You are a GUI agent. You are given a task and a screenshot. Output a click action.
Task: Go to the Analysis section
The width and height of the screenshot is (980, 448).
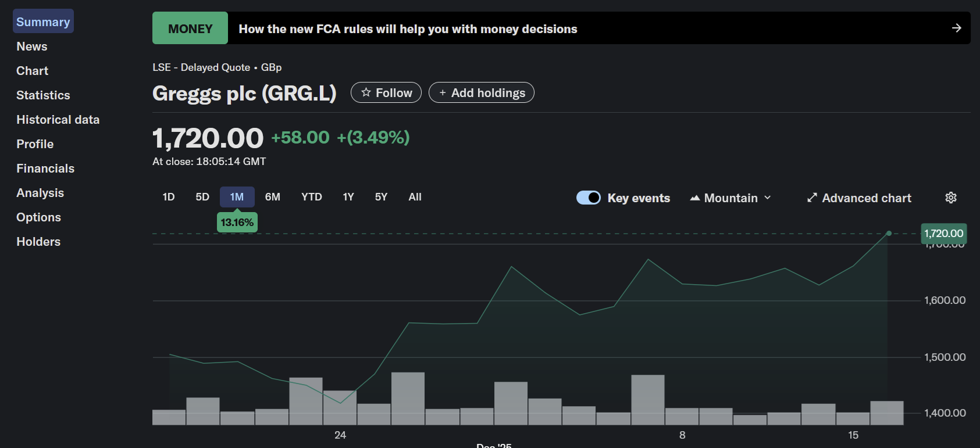tap(40, 193)
